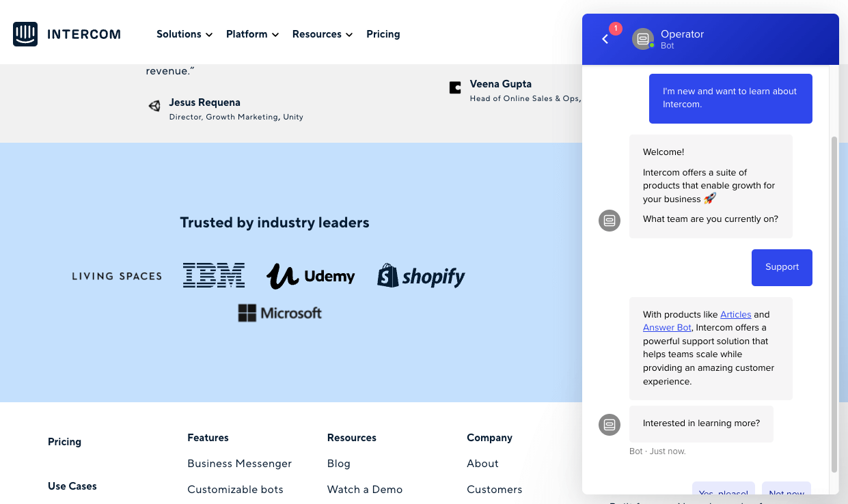Open the Articles link in chat
The image size is (848, 504).
click(x=736, y=314)
